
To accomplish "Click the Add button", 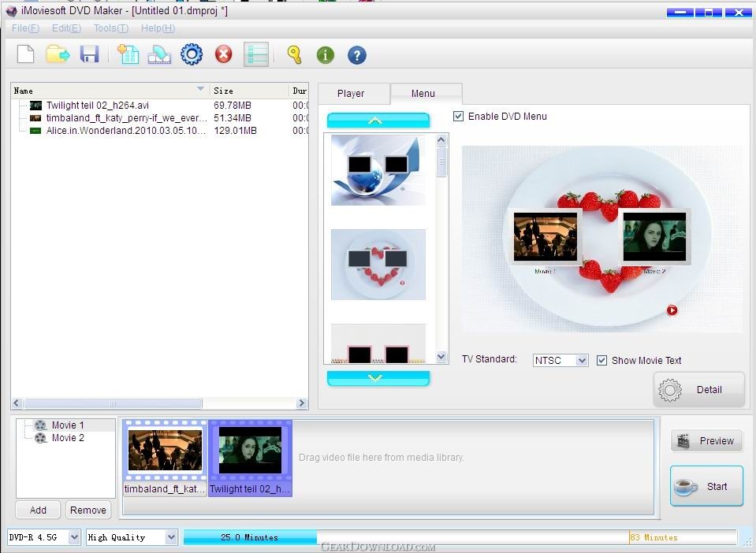I will (38, 510).
